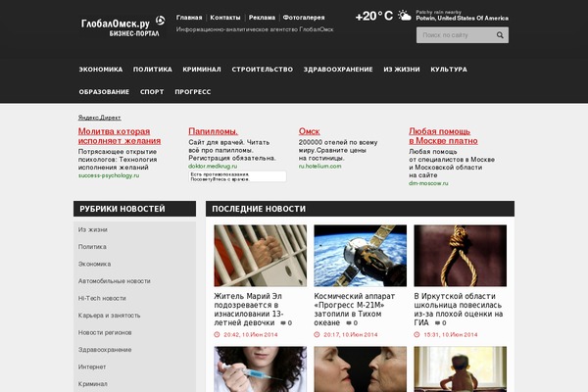Open baby at window thumbnail
Viewport: 588px width, 392px height.
pyautogui.click(x=461, y=369)
